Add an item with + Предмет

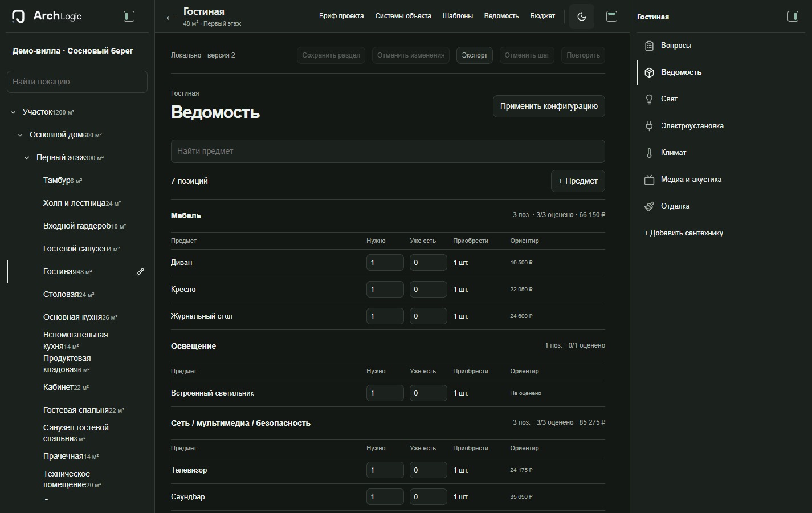coord(578,181)
